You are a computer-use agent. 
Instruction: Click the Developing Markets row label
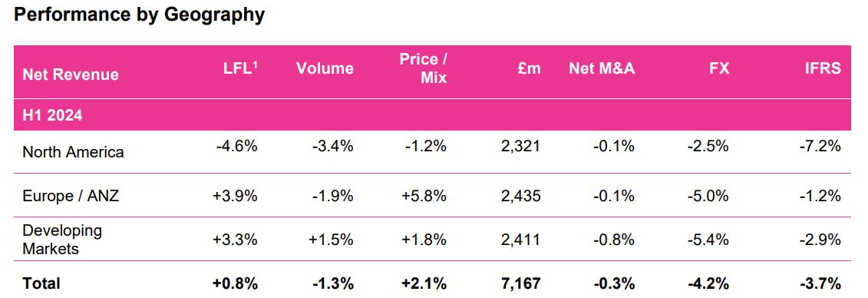(62, 240)
